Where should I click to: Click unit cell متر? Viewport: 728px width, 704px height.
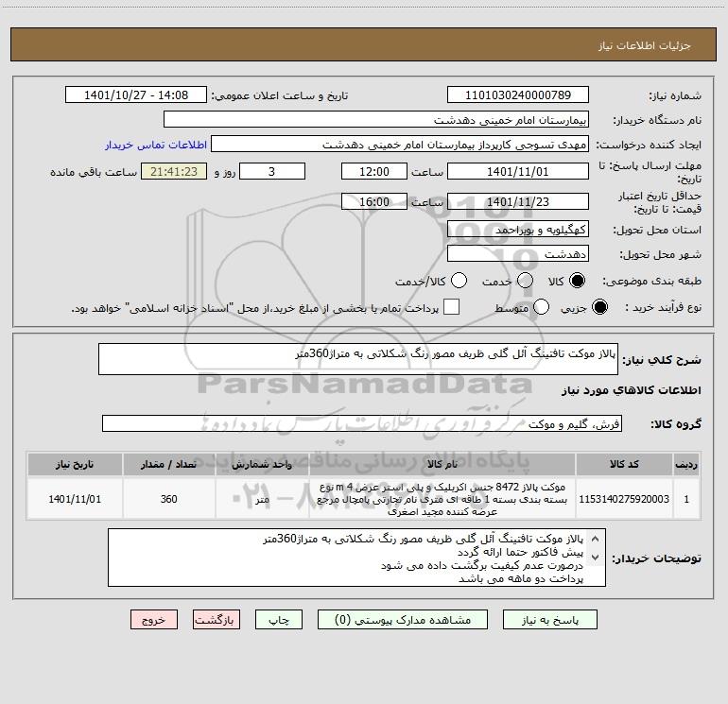coord(262,499)
